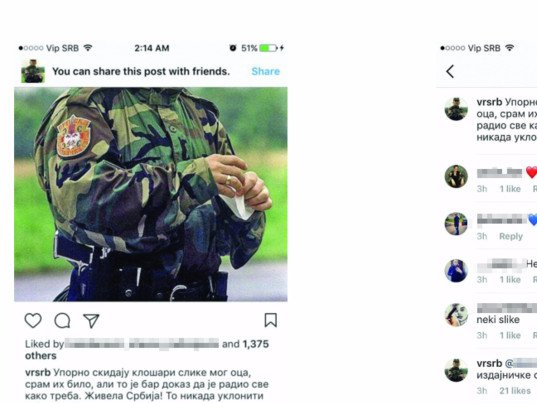The width and height of the screenshot is (537, 403).
Task: Open the camouflage uniform post photo
Action: point(151,194)
